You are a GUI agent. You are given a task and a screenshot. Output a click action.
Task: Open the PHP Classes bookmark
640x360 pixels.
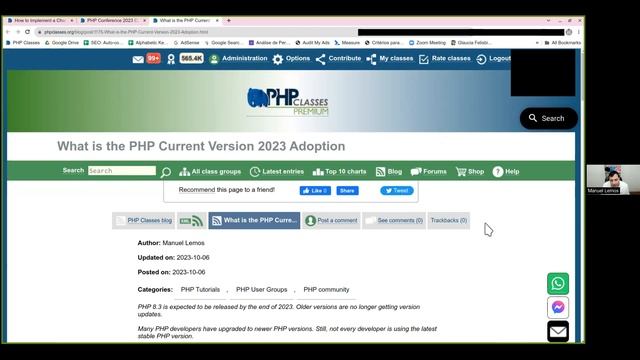(23, 42)
